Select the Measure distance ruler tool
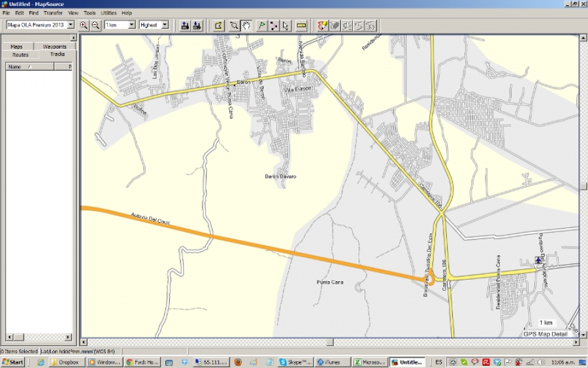The height and width of the screenshot is (368, 588). 301,25
